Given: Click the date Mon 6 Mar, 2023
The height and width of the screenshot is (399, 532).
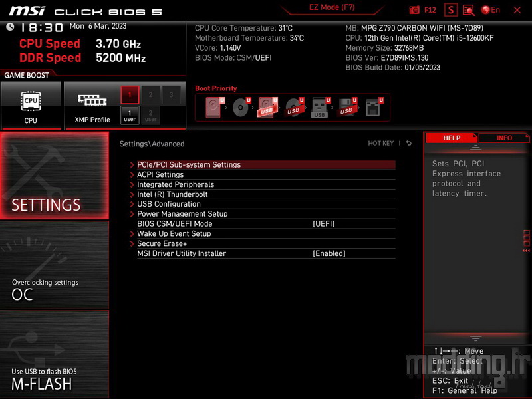Looking at the screenshot, I should [98, 26].
